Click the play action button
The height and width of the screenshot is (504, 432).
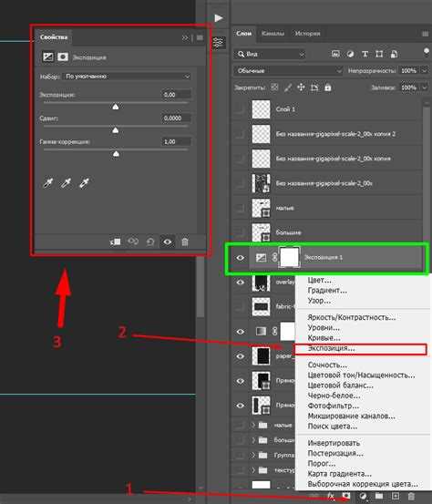(219, 18)
